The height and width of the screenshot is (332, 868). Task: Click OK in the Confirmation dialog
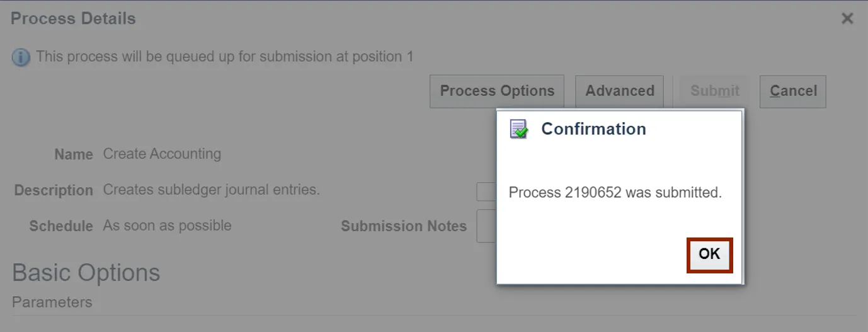pyautogui.click(x=709, y=255)
